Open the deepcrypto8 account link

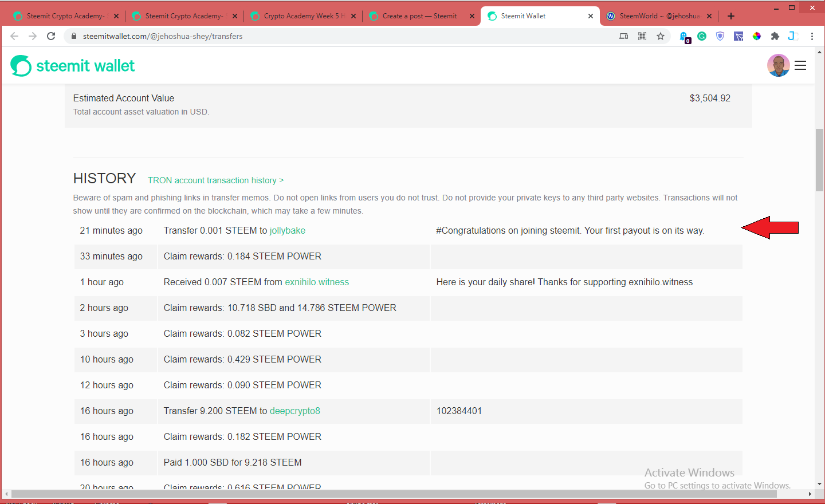295,411
